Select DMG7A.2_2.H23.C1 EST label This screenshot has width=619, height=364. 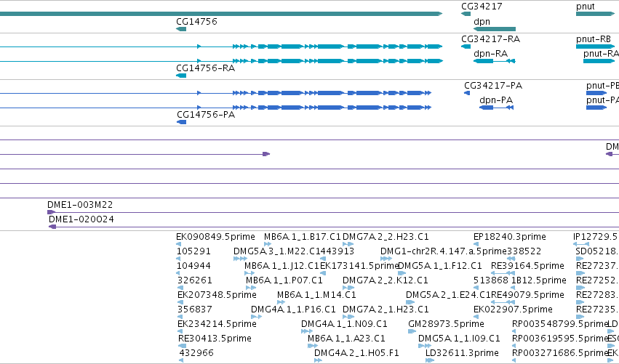[386, 237]
